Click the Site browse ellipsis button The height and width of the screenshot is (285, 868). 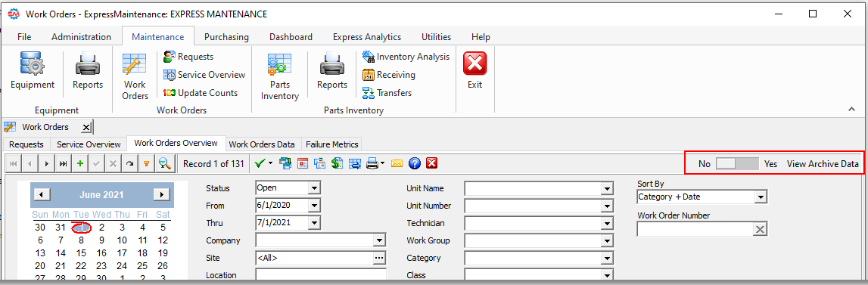tap(378, 258)
